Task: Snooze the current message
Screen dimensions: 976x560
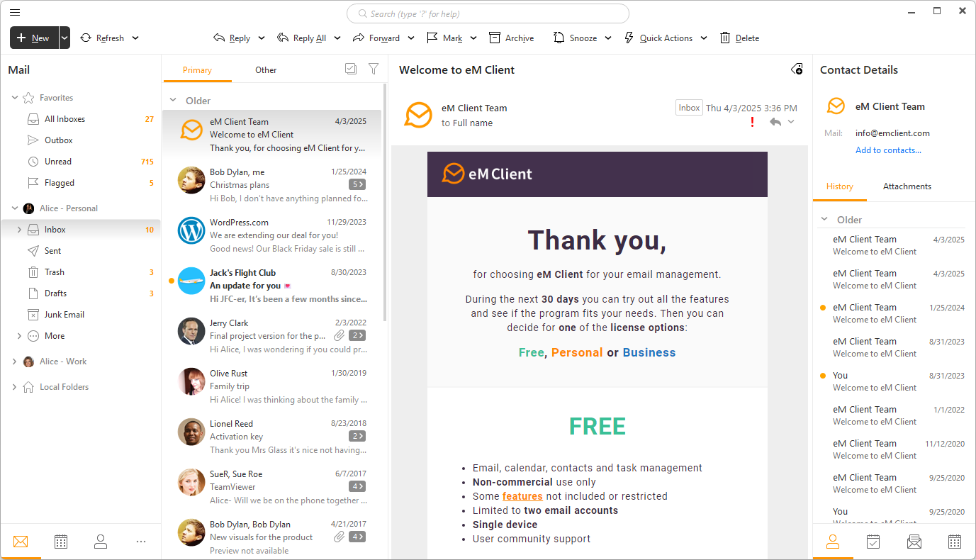Action: (576, 38)
